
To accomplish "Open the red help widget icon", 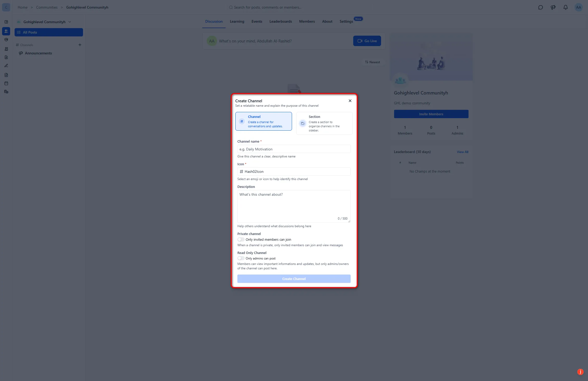I will click(580, 372).
